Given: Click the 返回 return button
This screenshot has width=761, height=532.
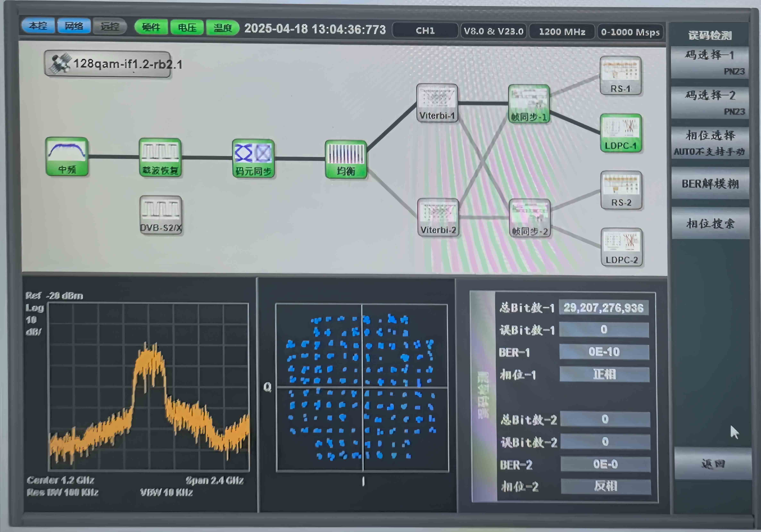Looking at the screenshot, I should pyautogui.click(x=713, y=463).
